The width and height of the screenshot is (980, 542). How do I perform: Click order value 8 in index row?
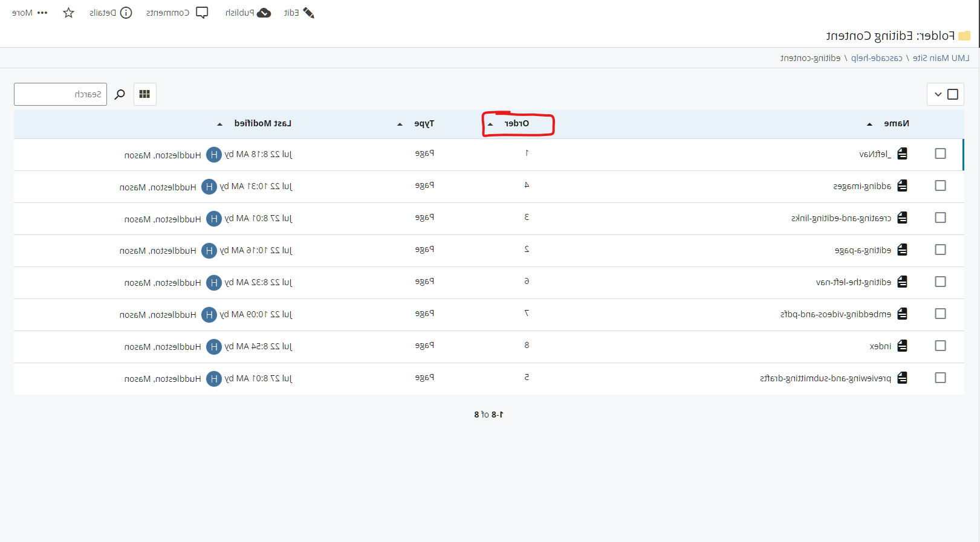click(x=527, y=345)
